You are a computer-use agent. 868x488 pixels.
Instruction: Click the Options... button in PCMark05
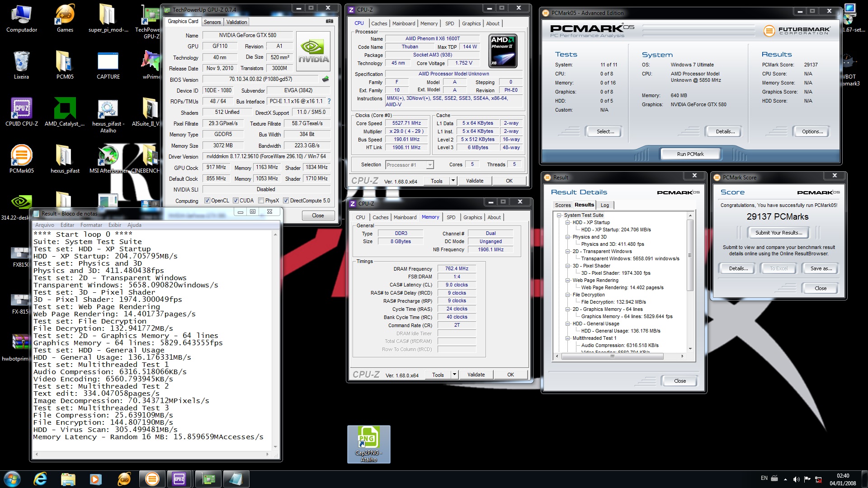812,131
